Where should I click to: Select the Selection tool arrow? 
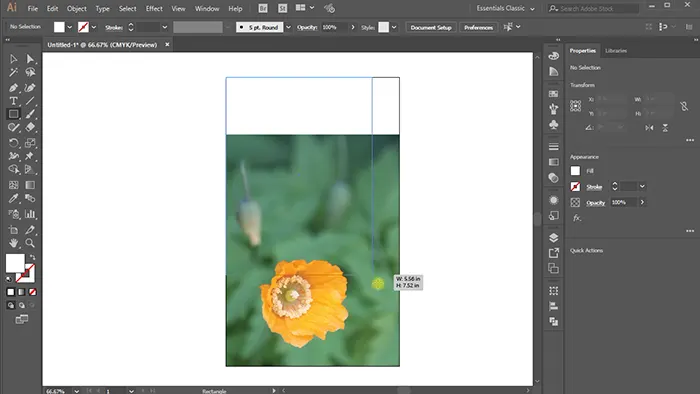coord(13,59)
